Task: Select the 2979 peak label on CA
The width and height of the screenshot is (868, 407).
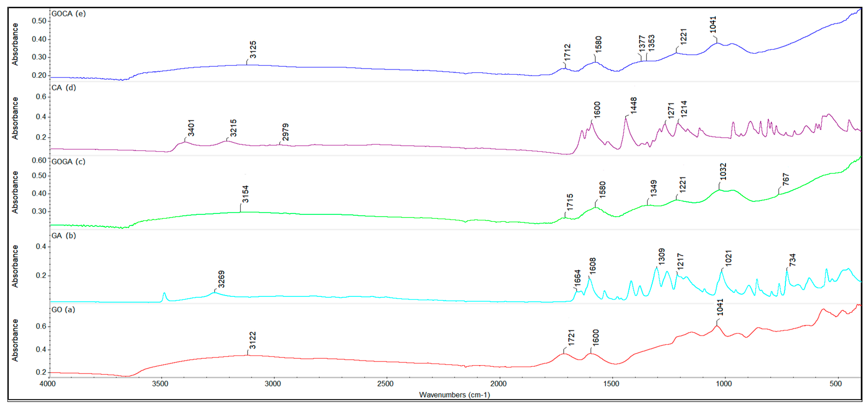Action: 285,132
